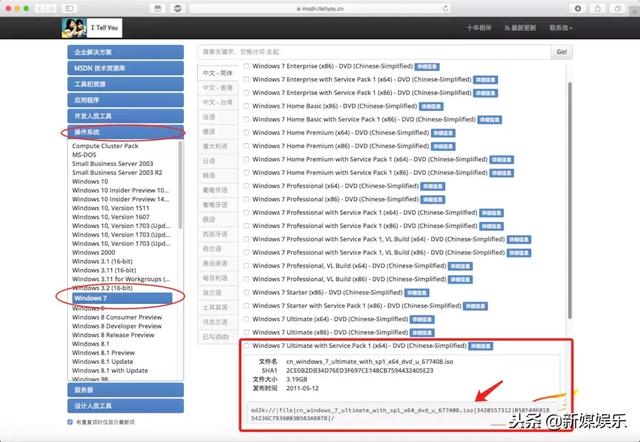Open details badge for Windows 7 Ultimate (x86)
The height and width of the screenshot is (442, 640).
tap(422, 333)
